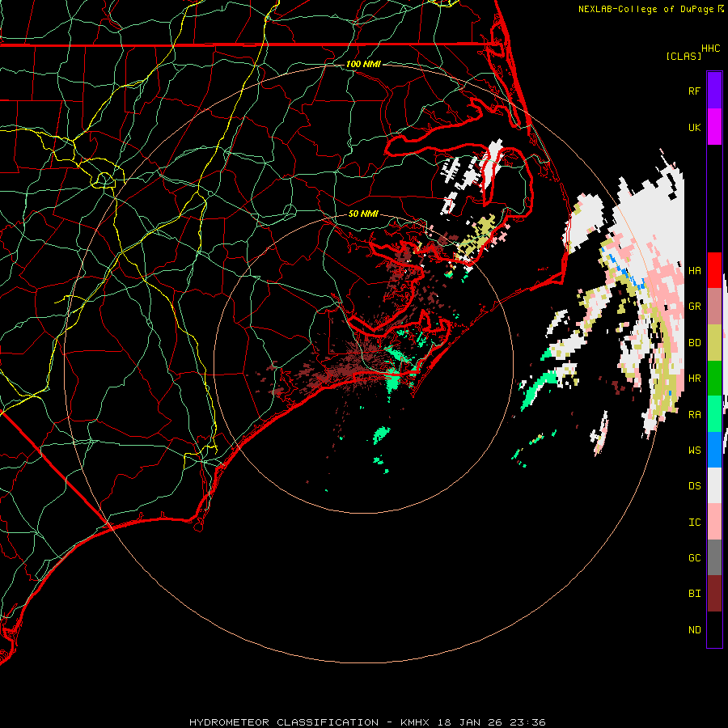Click the HA red legend swatch
The width and height of the screenshot is (728, 728).
[714, 270]
